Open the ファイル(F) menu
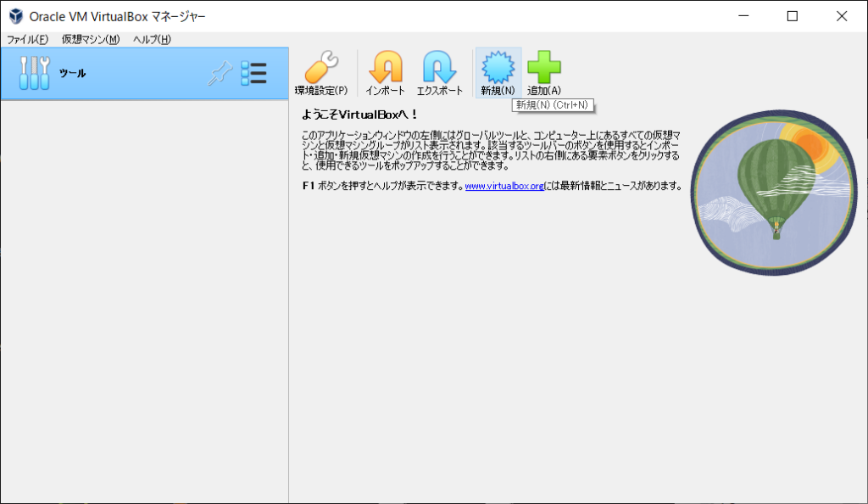 point(27,39)
